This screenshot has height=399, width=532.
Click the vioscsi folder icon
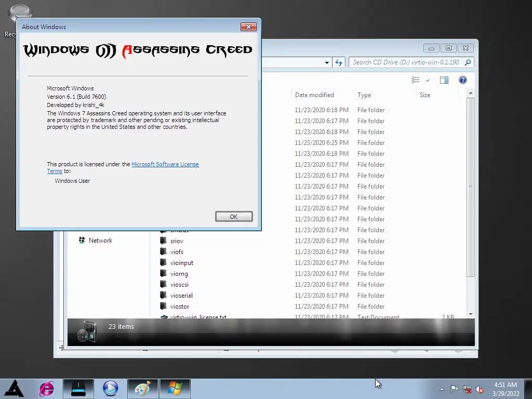tap(163, 284)
